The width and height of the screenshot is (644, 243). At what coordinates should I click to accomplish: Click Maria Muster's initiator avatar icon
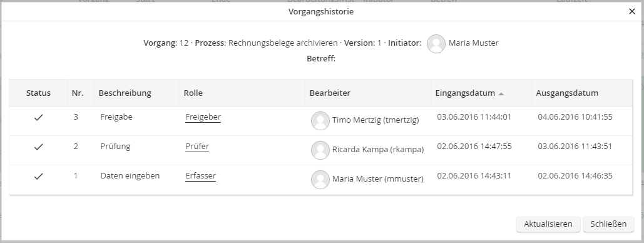pos(436,44)
